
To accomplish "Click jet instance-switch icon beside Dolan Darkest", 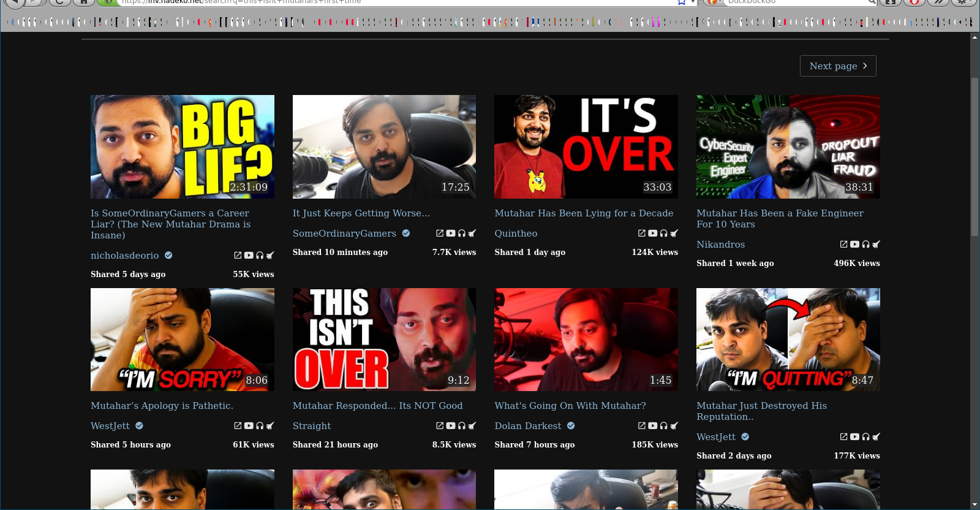I will (x=674, y=426).
